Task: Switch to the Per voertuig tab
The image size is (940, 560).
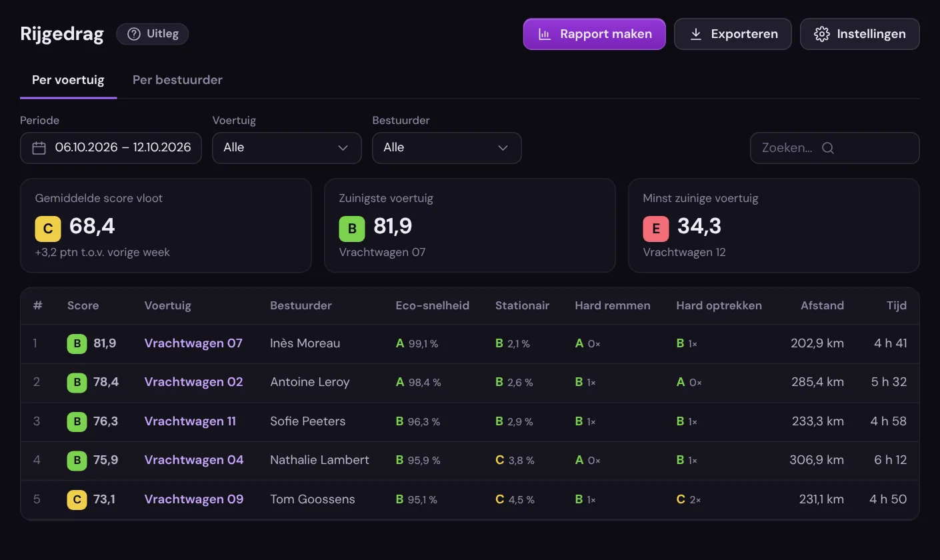Action: coord(68,80)
